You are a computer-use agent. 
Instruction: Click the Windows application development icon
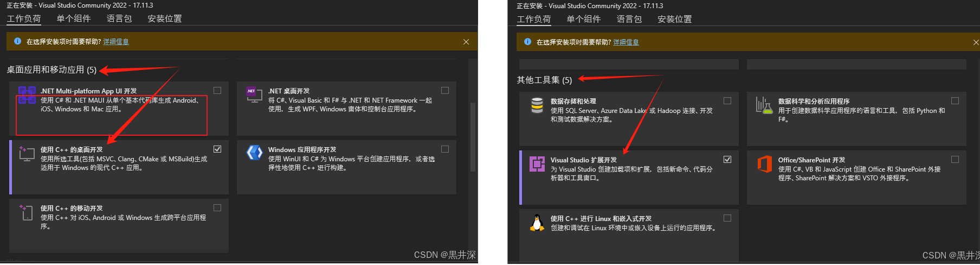[x=254, y=153]
